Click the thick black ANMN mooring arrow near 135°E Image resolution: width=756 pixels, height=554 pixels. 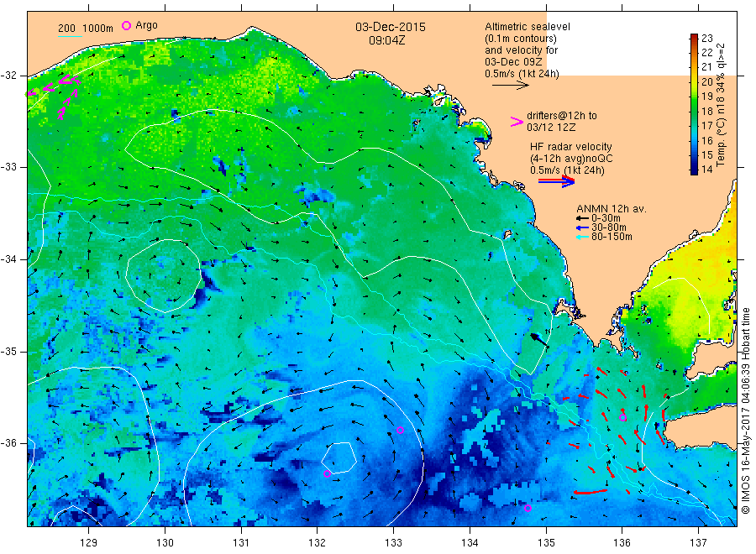pos(539,339)
